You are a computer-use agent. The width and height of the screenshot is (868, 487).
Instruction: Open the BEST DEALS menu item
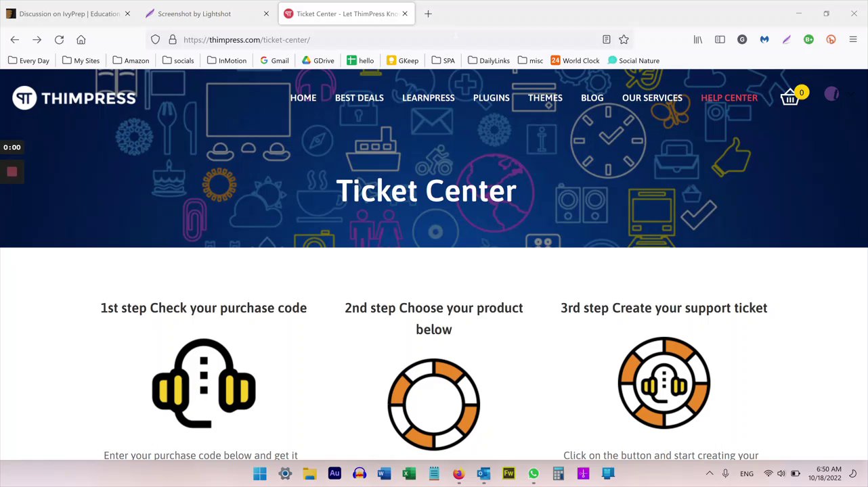click(x=360, y=98)
